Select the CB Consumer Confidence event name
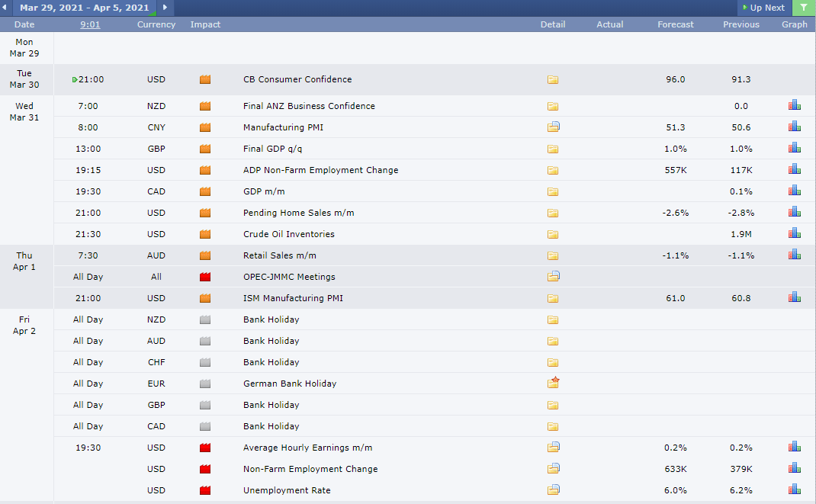The width and height of the screenshot is (816, 504). pyautogui.click(x=297, y=79)
